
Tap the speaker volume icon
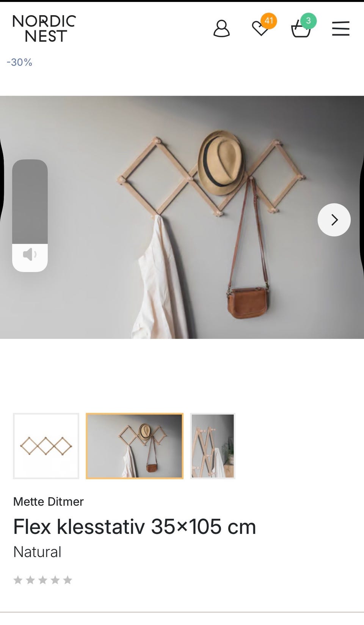click(x=30, y=254)
